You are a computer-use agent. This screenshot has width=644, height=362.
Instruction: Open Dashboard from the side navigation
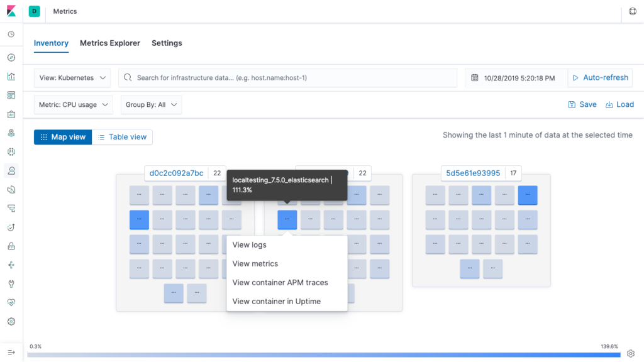pos(11,96)
